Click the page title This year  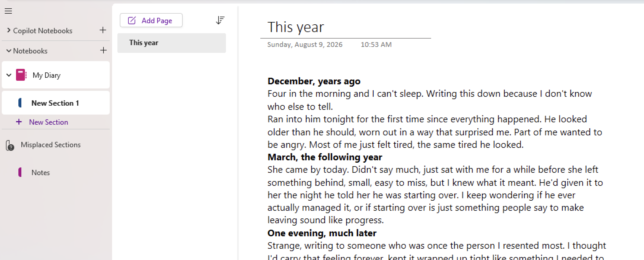(296, 27)
